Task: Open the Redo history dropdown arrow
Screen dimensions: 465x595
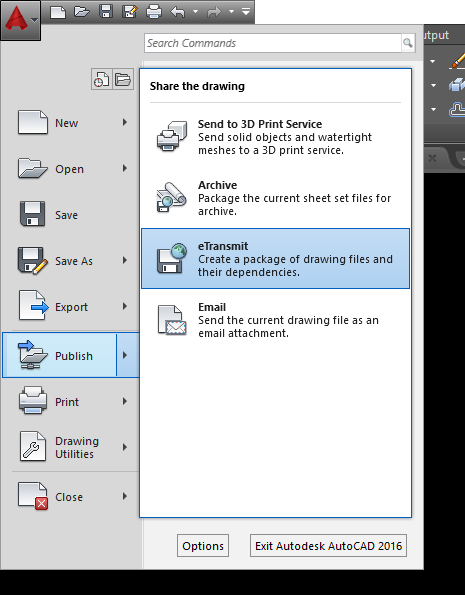Action: [x=231, y=12]
